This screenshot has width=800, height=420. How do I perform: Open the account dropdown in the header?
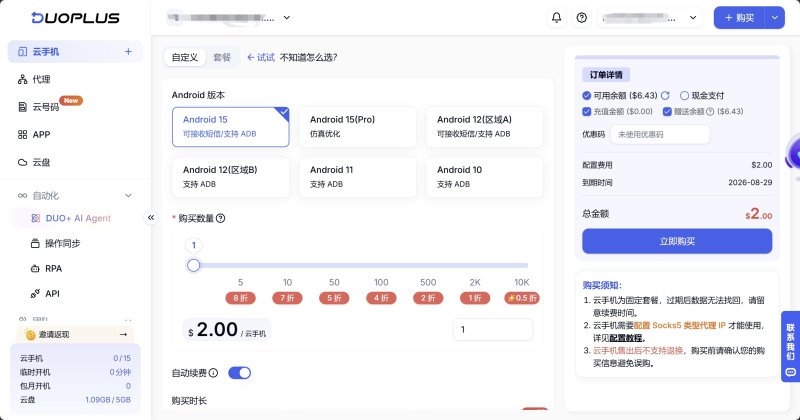point(651,18)
